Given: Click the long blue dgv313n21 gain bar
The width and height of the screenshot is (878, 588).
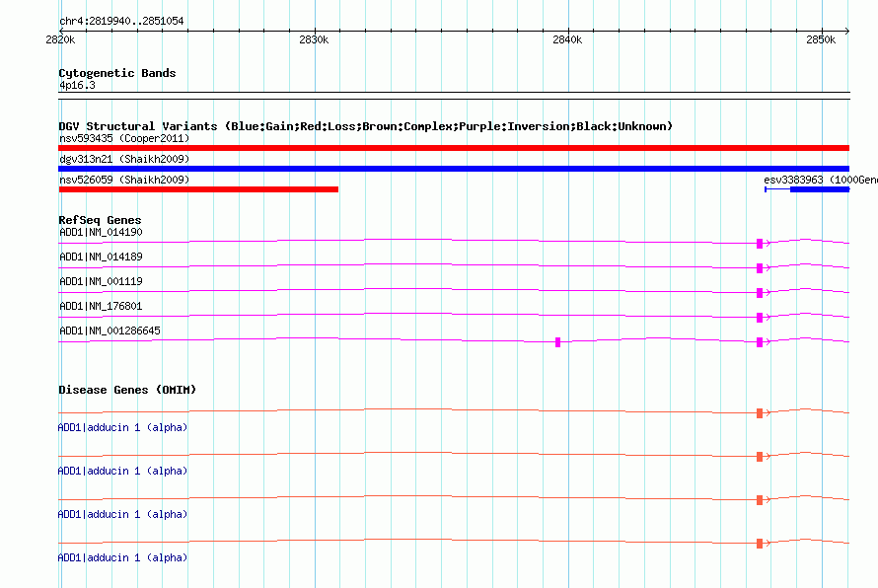Looking at the screenshot, I should 454,169.
